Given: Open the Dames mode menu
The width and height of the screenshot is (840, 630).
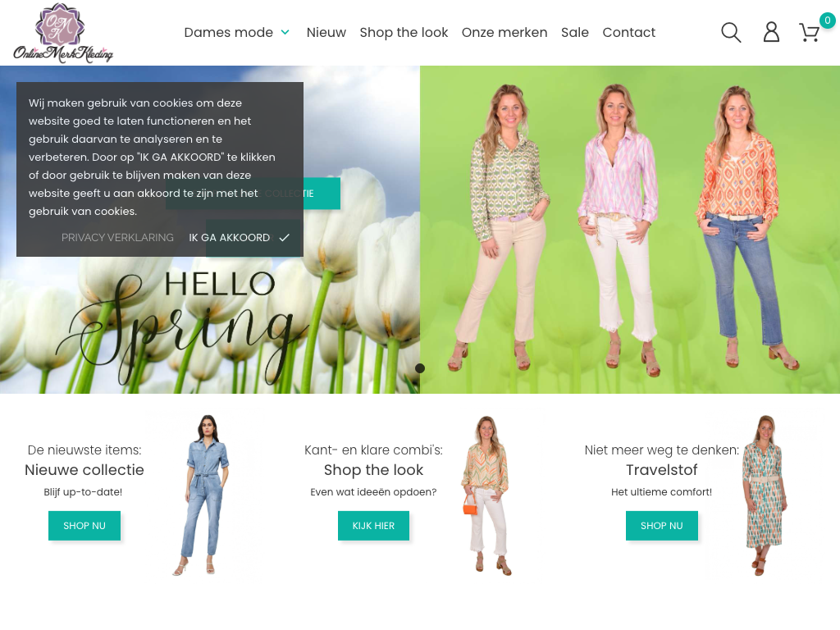Looking at the screenshot, I should 228,33.
